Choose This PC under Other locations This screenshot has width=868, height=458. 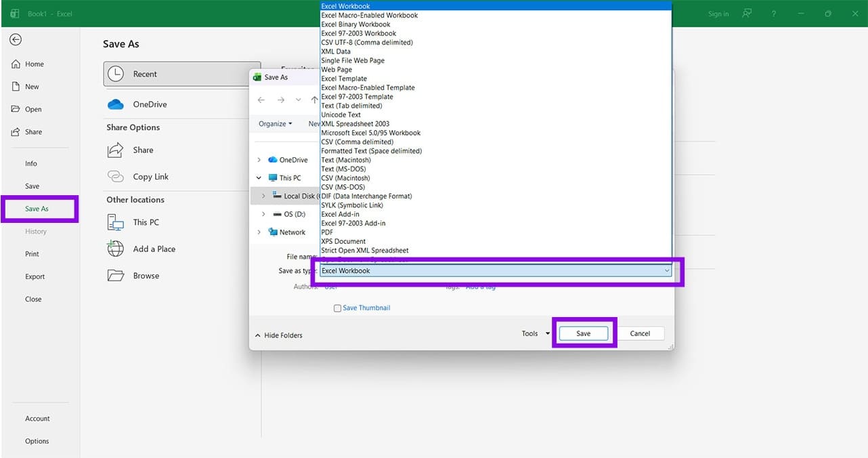point(133,222)
